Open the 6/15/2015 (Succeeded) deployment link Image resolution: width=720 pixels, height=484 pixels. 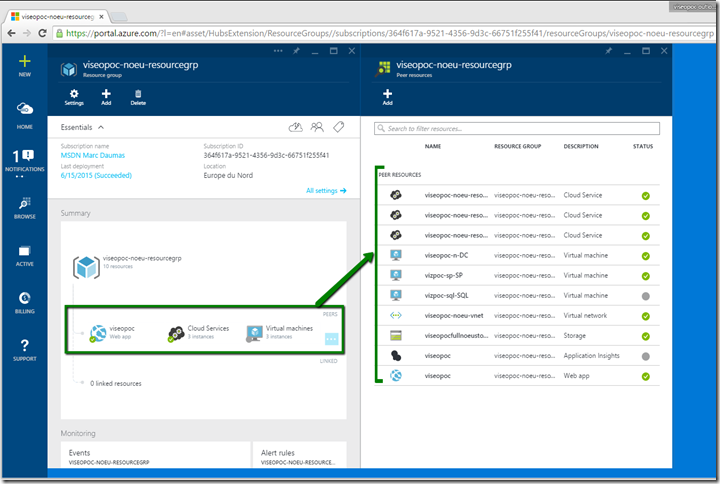96,175
